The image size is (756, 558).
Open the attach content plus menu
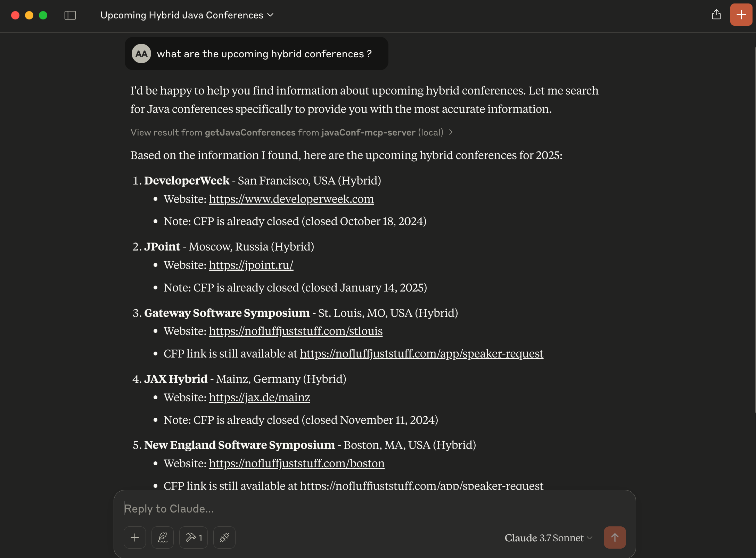[135, 538]
